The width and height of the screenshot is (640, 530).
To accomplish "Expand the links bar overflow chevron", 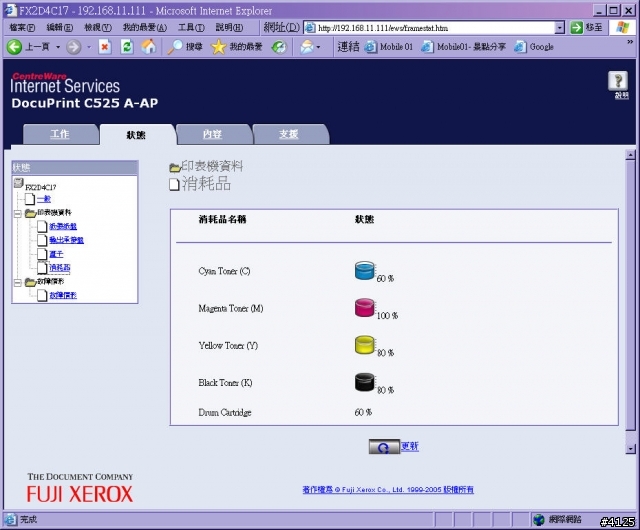I will [630, 42].
